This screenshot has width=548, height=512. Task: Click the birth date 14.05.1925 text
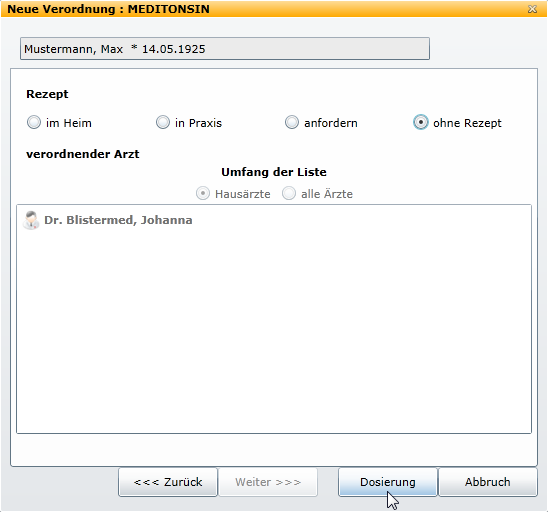tap(173, 49)
